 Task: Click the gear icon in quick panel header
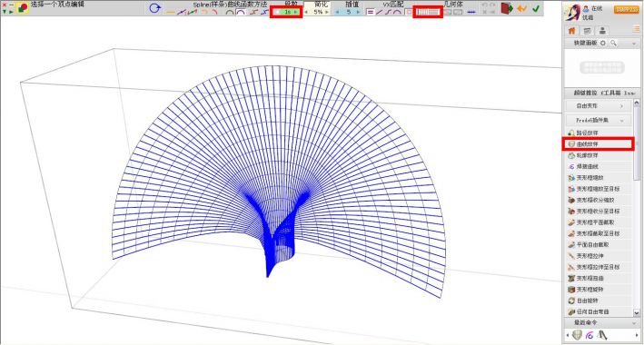[x=603, y=44]
